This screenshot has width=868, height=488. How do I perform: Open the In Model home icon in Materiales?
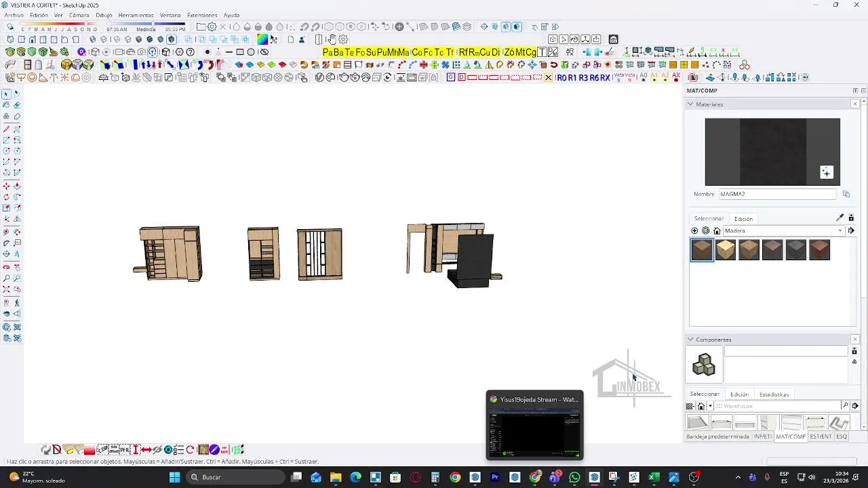(x=717, y=230)
